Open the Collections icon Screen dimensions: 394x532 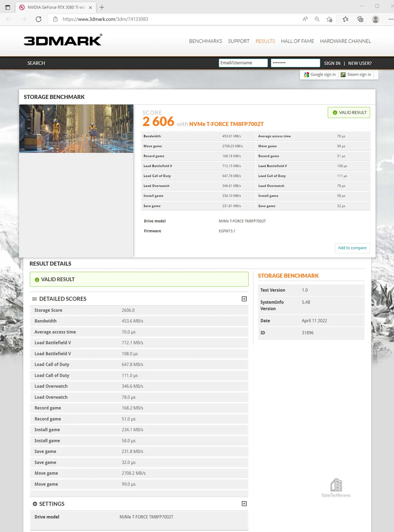coord(360,19)
